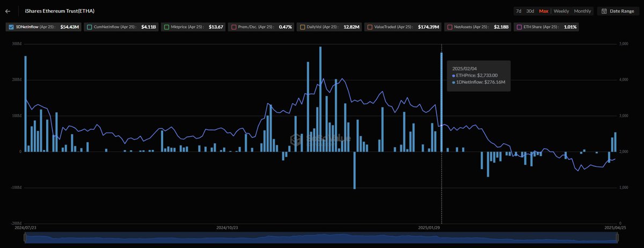Open the calendar icon in Date Range
This screenshot has height=248, width=644.
605,11
